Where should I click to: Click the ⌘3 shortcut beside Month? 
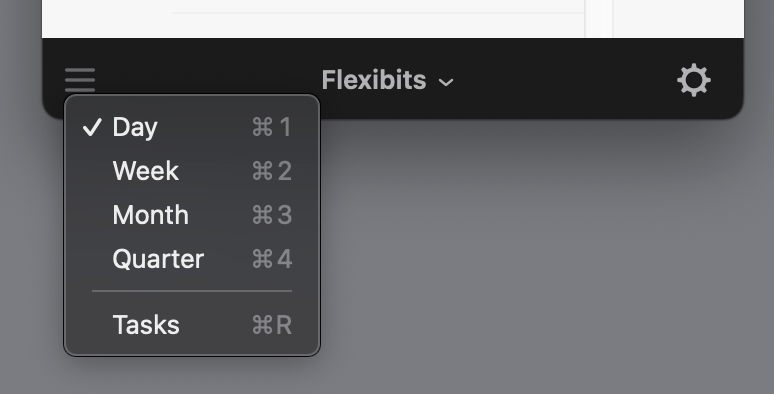(272, 215)
